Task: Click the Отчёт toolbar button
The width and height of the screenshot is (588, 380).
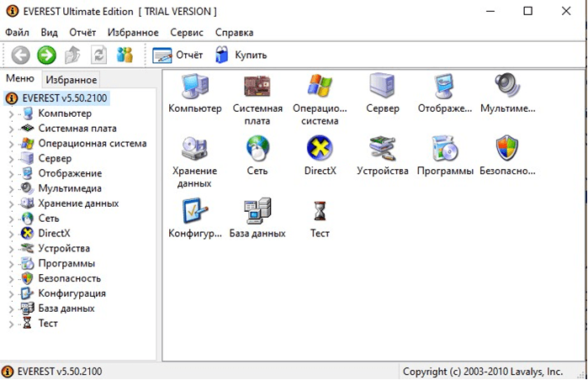Action: point(177,55)
